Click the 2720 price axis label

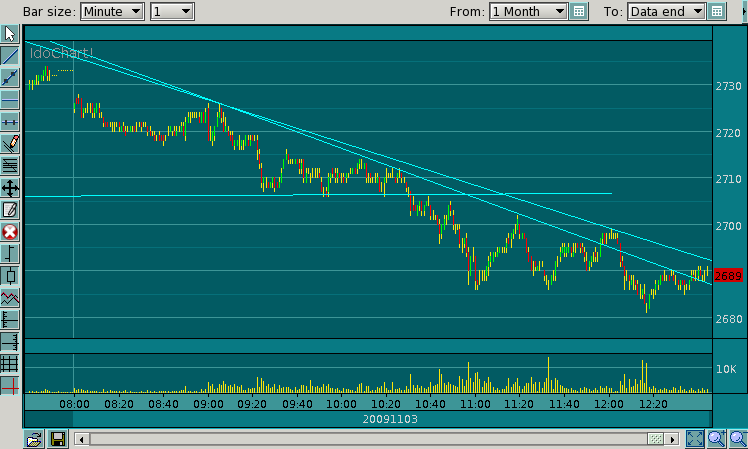tap(728, 133)
